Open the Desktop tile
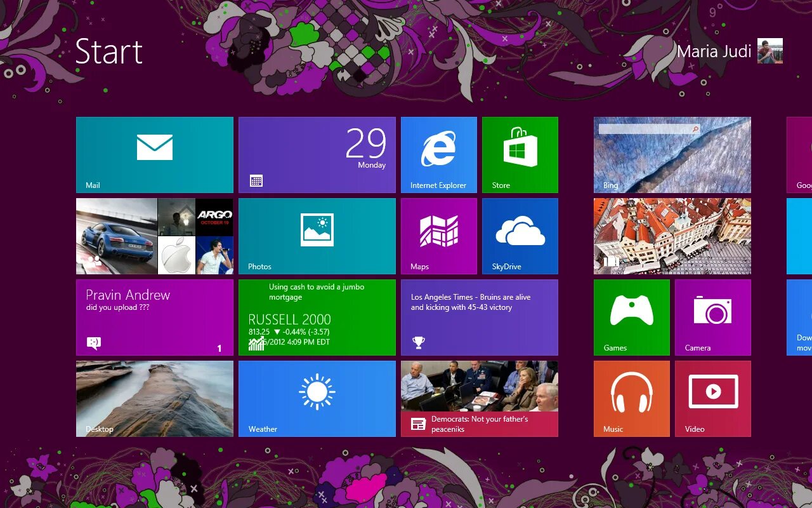The height and width of the screenshot is (508, 812). coord(155,399)
